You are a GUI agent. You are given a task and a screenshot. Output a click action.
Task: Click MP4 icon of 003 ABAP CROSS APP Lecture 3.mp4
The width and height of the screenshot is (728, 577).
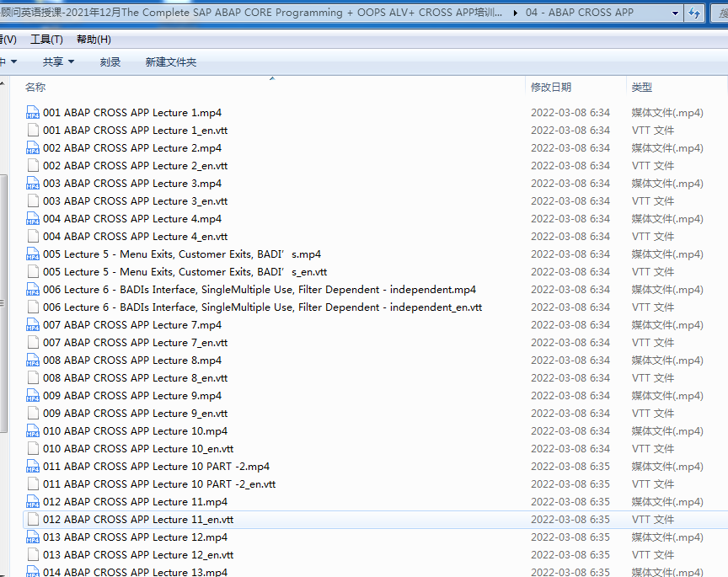tap(33, 184)
